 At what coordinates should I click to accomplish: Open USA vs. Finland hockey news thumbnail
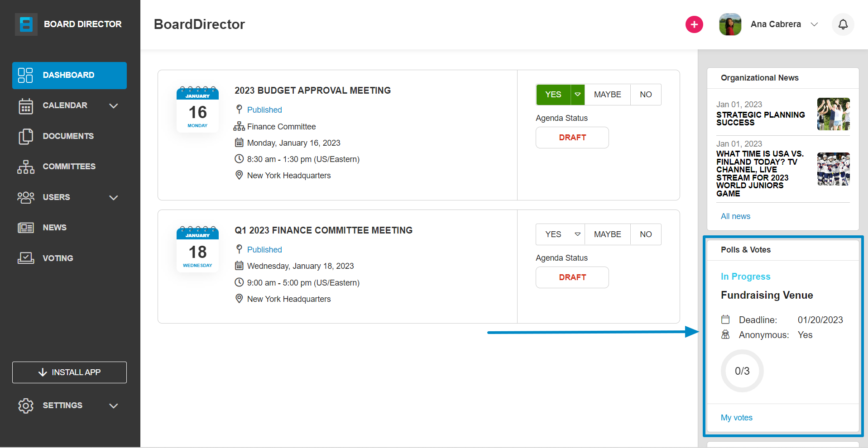[x=833, y=169]
